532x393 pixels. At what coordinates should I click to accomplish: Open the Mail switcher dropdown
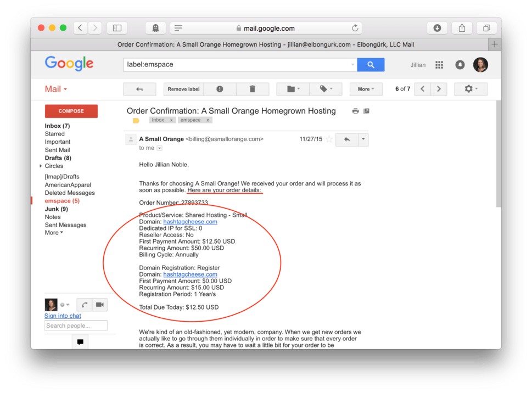click(56, 89)
